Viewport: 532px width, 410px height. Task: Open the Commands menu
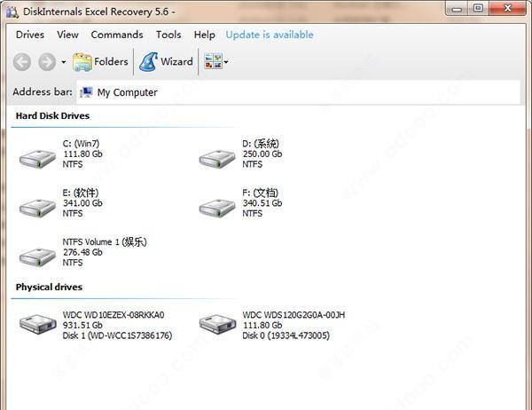117,35
